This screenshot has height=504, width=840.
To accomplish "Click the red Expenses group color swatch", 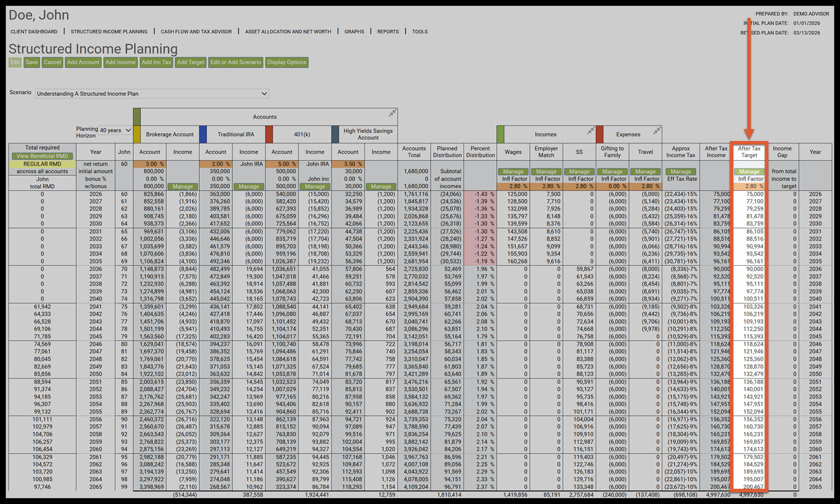I will point(599,134).
